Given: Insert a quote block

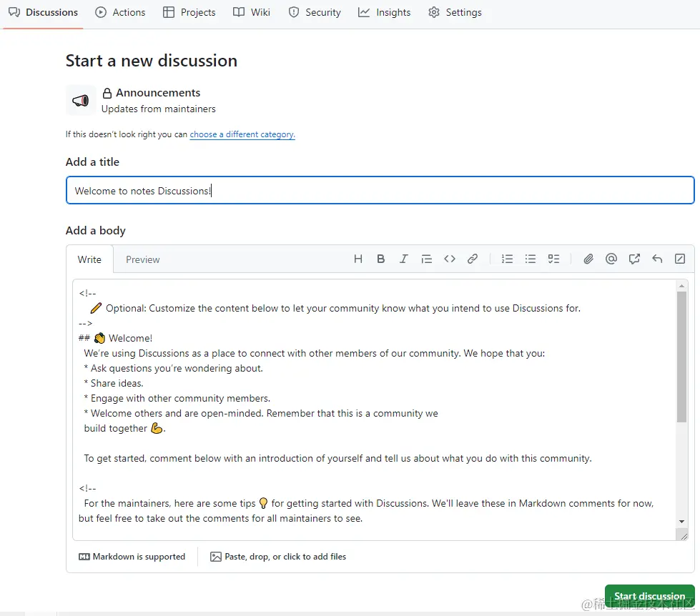Looking at the screenshot, I should click(426, 259).
